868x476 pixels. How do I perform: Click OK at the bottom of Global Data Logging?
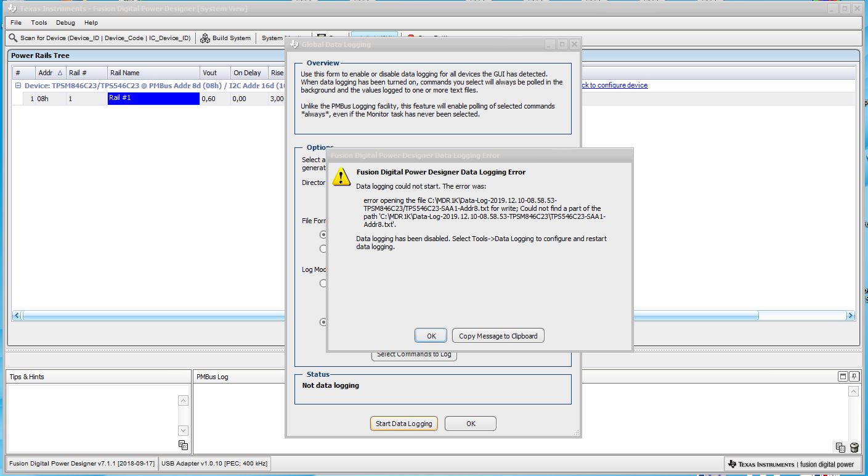coord(471,424)
